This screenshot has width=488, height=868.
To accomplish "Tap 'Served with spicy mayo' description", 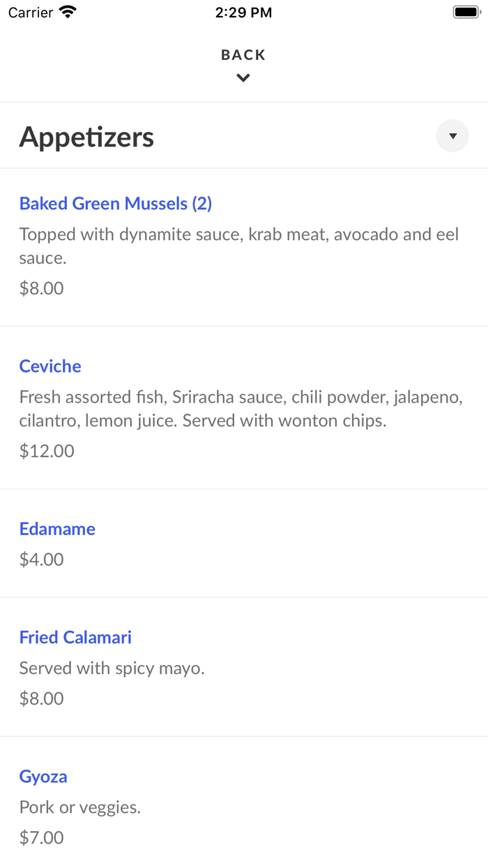I will click(x=112, y=668).
